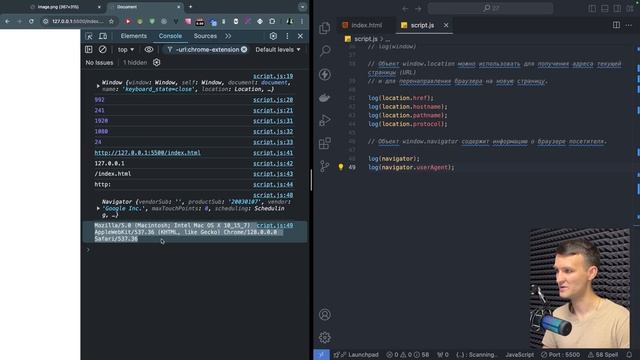The width and height of the screenshot is (640, 360).
Task: Open the Extensions view
Action: 325,143
